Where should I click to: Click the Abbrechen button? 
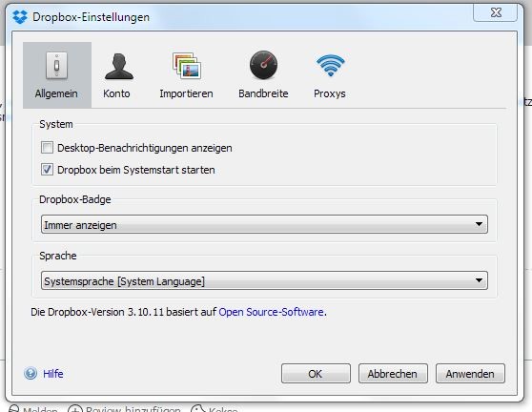393,374
